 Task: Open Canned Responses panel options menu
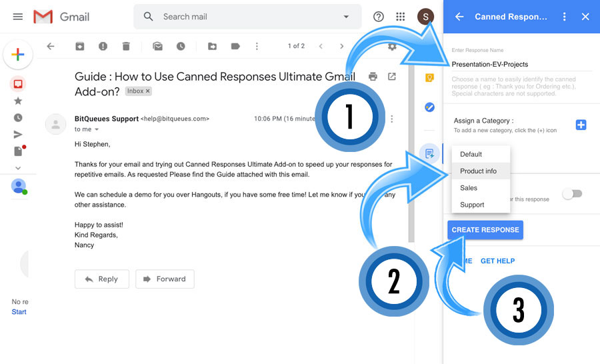[x=565, y=17]
